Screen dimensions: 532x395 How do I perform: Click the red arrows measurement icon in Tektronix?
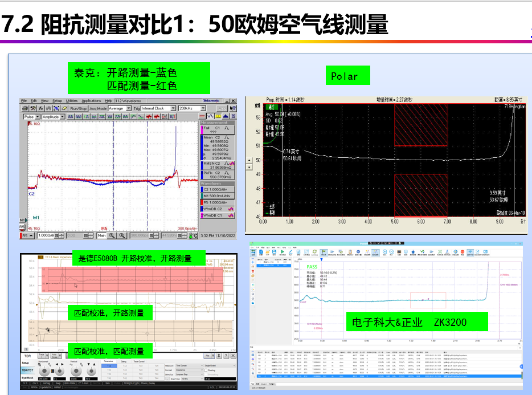pyautogui.click(x=149, y=116)
